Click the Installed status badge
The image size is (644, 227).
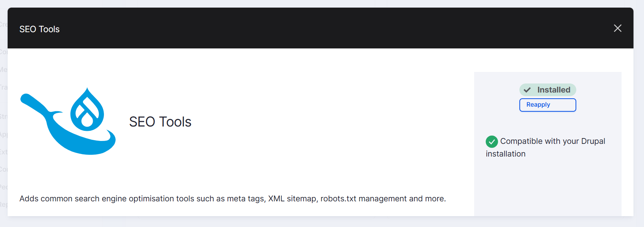pyautogui.click(x=547, y=90)
